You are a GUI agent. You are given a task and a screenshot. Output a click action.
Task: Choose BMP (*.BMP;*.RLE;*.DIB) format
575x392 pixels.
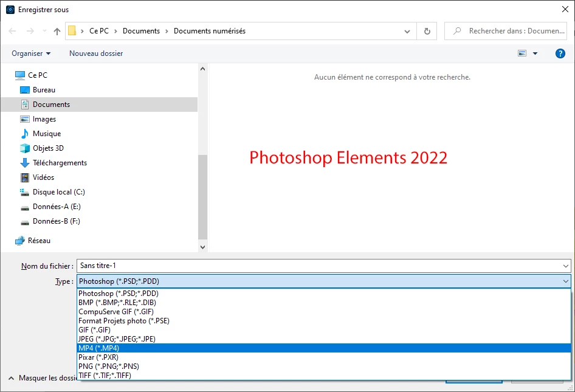pyautogui.click(x=324, y=303)
